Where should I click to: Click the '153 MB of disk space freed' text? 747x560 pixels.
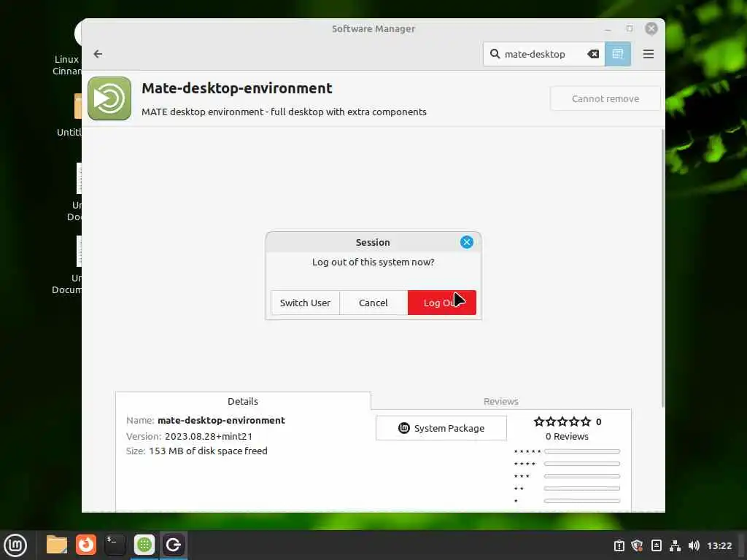(x=208, y=451)
